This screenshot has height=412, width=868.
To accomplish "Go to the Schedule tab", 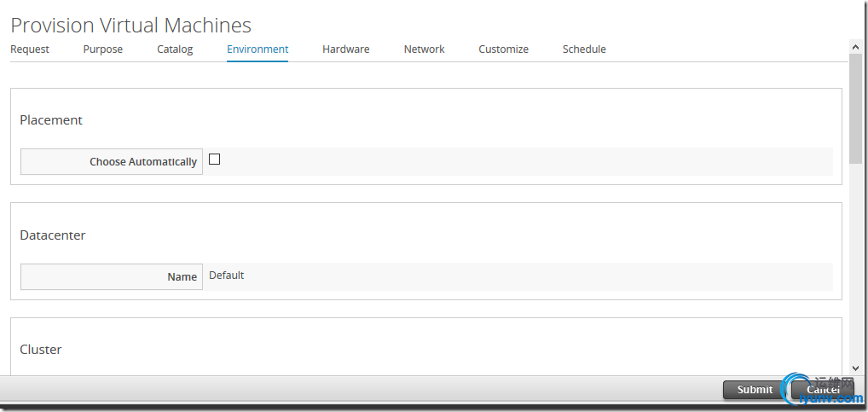I will (584, 49).
